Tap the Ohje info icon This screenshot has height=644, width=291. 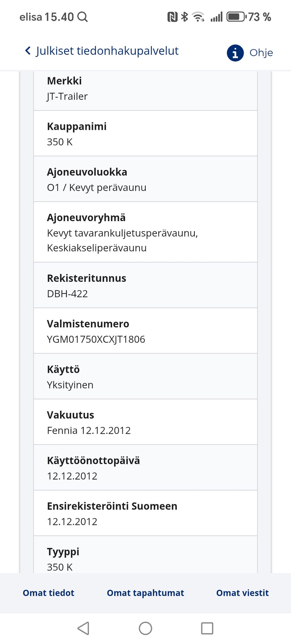click(x=235, y=52)
